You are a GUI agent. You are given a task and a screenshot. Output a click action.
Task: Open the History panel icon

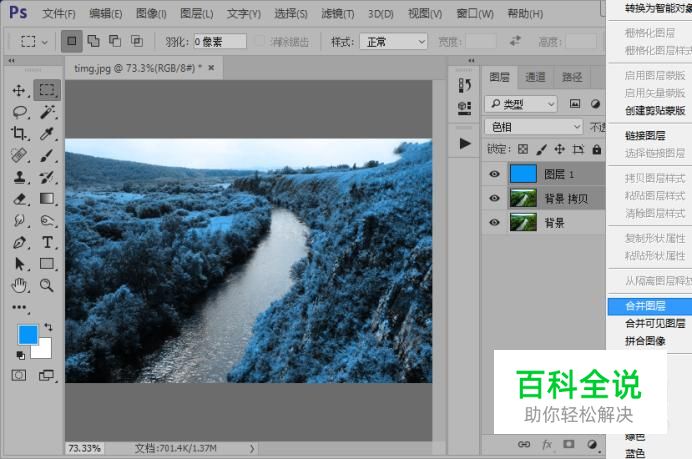(464, 85)
